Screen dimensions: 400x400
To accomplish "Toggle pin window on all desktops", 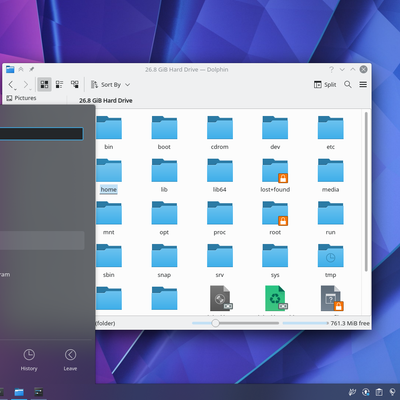I will [31, 69].
